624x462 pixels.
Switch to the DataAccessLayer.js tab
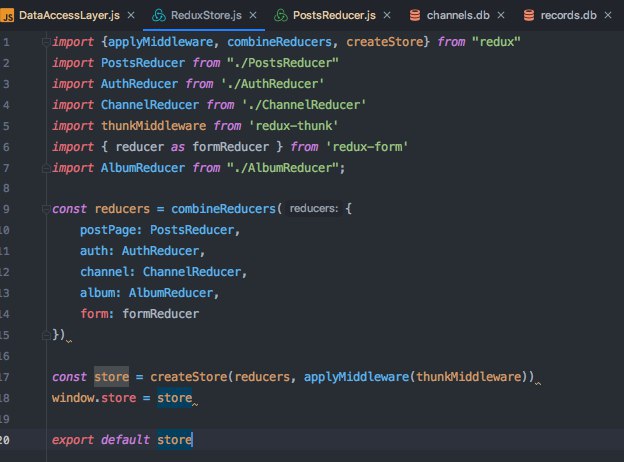click(68, 15)
